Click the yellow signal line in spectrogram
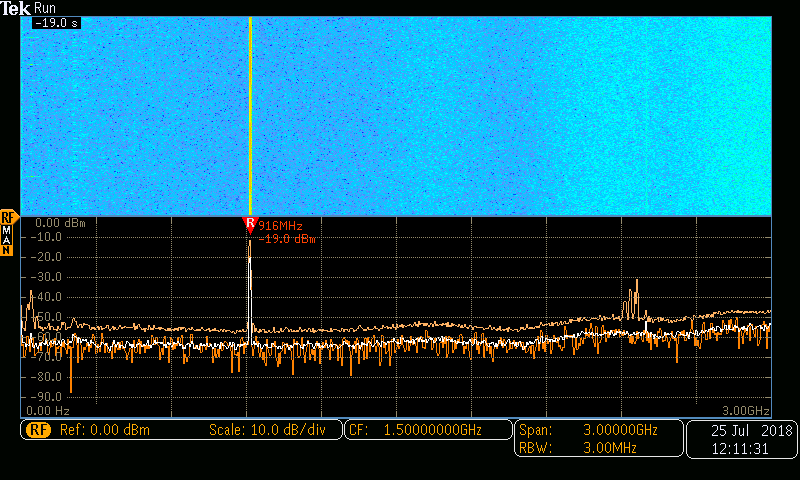The height and width of the screenshot is (480, 800). click(x=249, y=110)
